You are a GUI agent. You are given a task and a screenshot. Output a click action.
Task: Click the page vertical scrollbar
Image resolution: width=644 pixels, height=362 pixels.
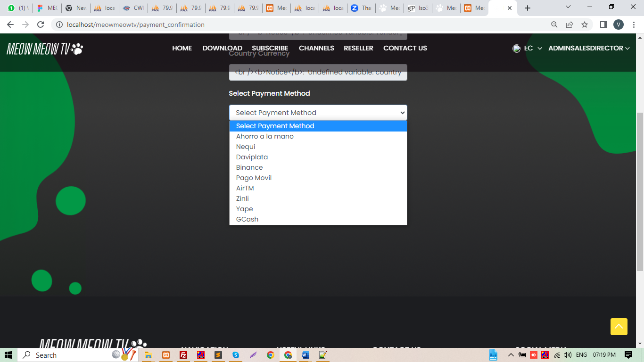click(640, 191)
